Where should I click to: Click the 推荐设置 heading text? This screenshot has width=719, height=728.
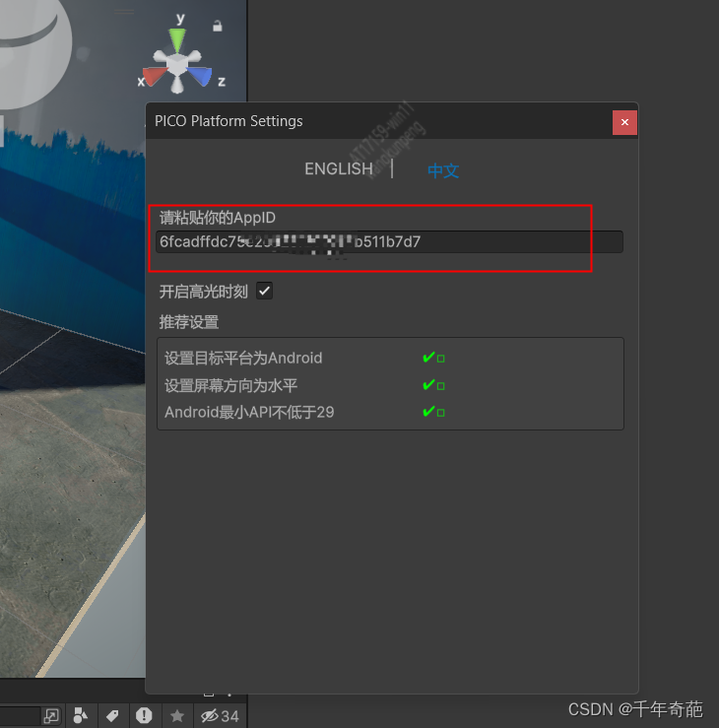click(189, 322)
